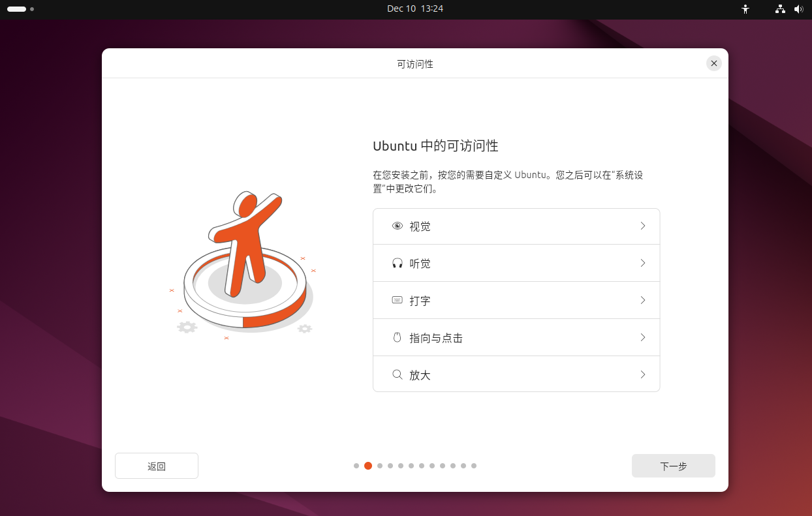The image size is (812, 516).
Task: Click the last gray page indicator dot
Action: pos(474,466)
